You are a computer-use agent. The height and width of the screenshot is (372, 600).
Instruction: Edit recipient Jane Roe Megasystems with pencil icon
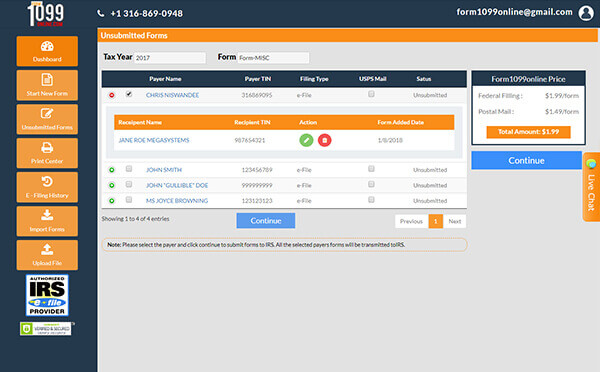306,140
